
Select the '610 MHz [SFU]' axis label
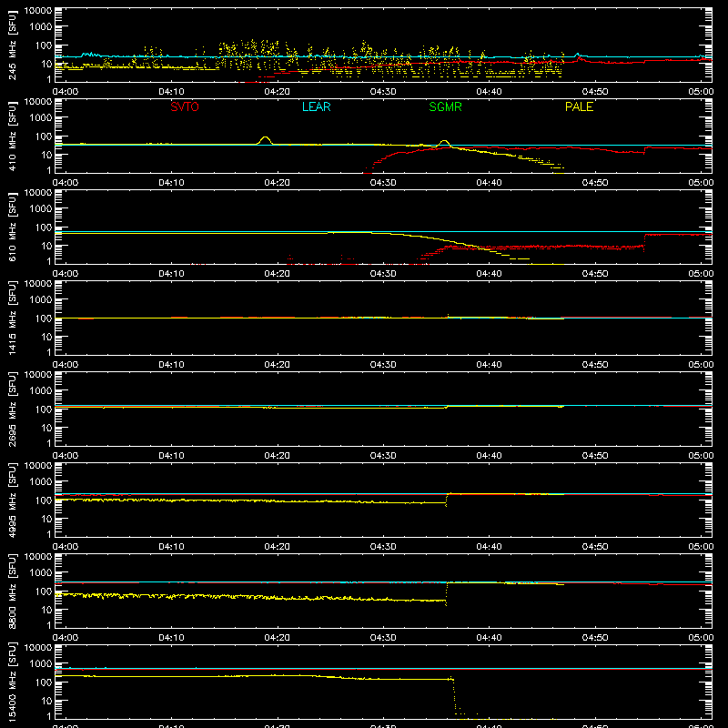point(12,227)
